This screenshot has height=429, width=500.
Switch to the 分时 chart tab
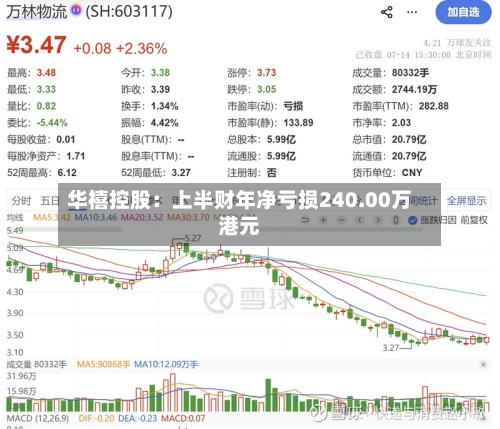(21, 201)
